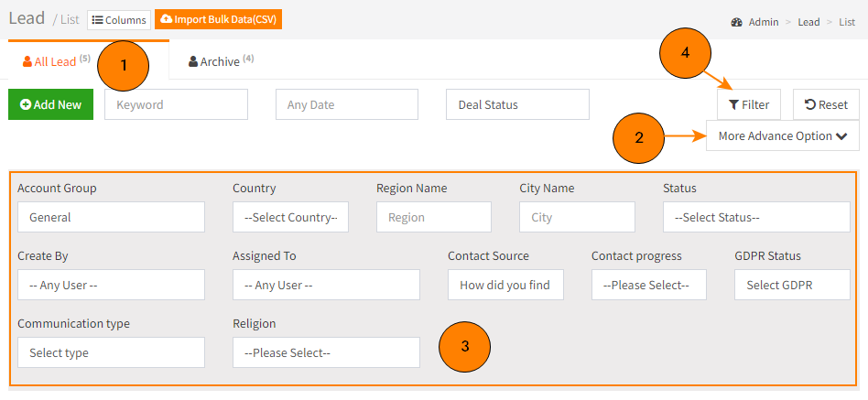The image size is (868, 400).
Task: Click the funnel icon on Filter button
Action: (733, 104)
